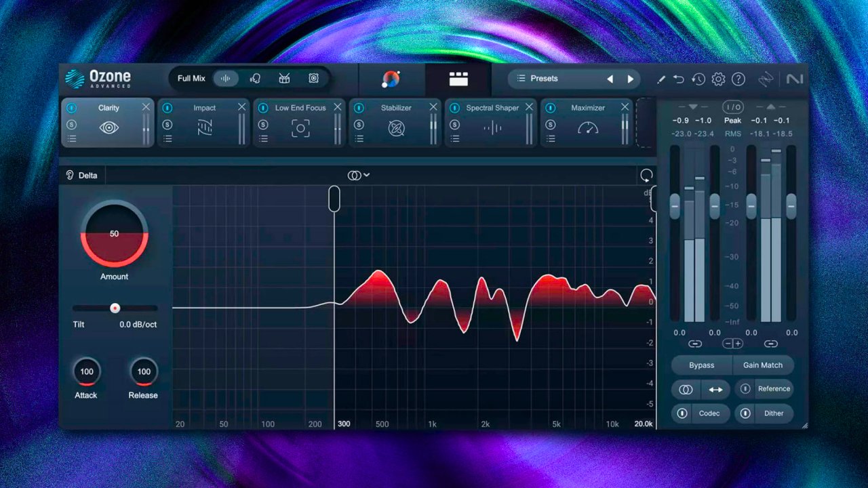Toggle the Spectral Shaper power button

(455, 108)
